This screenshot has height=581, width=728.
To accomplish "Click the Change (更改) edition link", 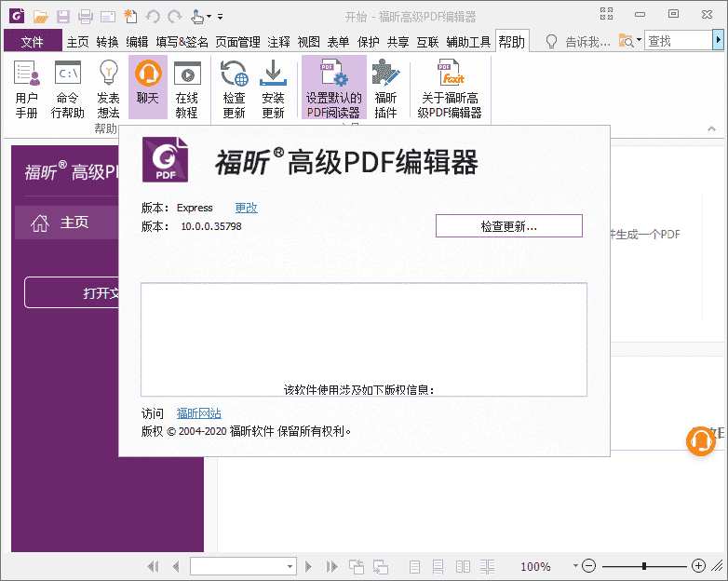I will [246, 208].
